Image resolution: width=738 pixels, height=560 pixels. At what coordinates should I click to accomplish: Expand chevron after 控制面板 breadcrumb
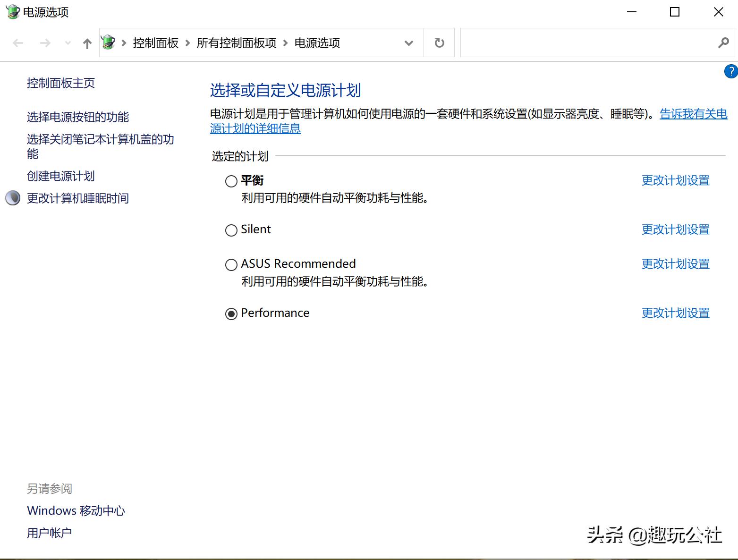(x=187, y=43)
